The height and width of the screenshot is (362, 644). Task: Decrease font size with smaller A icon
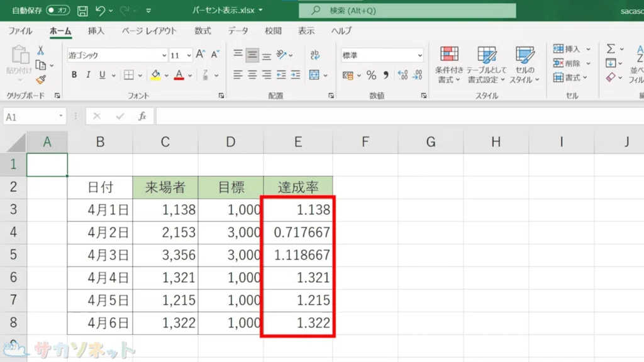pos(215,55)
